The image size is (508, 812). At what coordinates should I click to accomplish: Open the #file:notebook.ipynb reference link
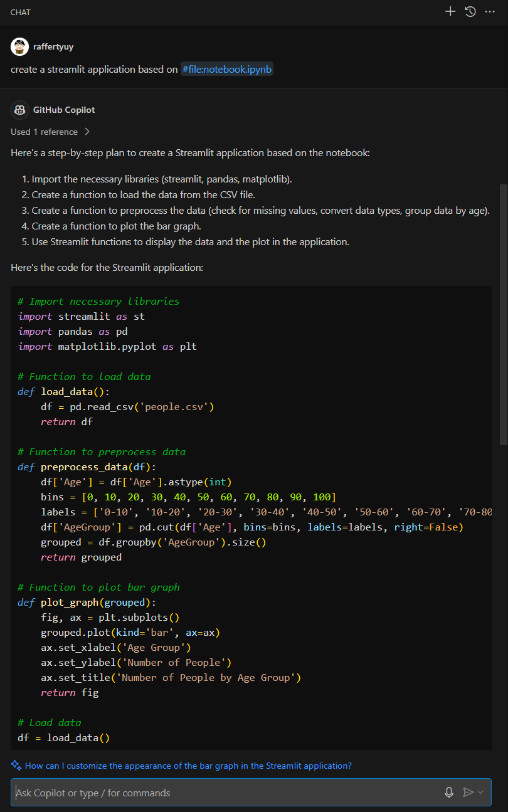tap(227, 69)
